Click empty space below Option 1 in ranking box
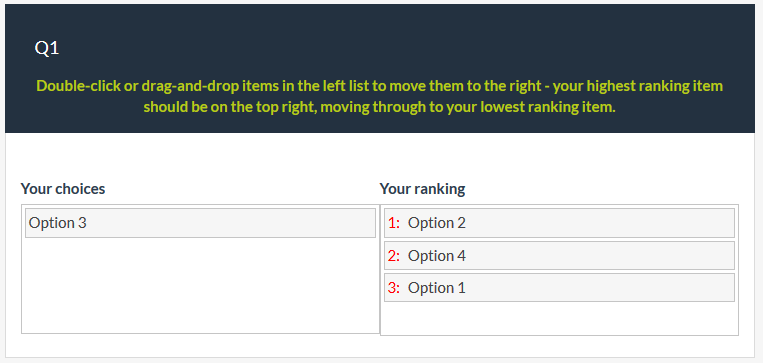This screenshot has width=763, height=363. pyautogui.click(x=559, y=318)
